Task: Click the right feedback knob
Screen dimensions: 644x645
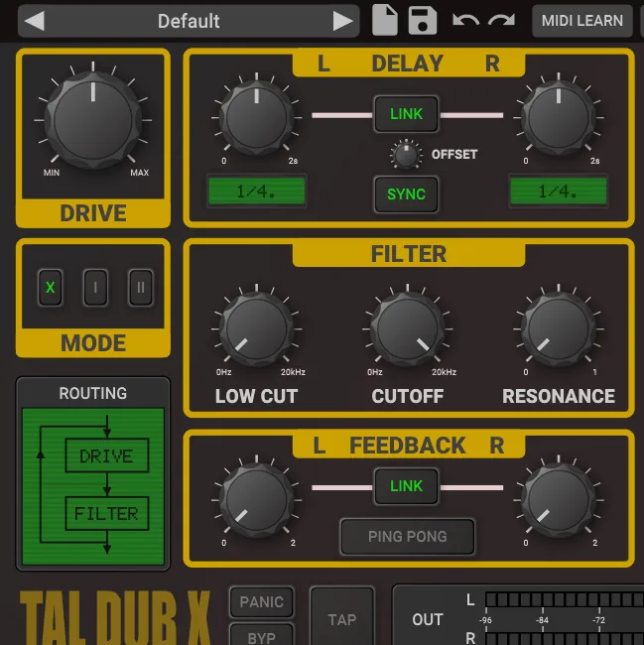Action: click(x=559, y=500)
